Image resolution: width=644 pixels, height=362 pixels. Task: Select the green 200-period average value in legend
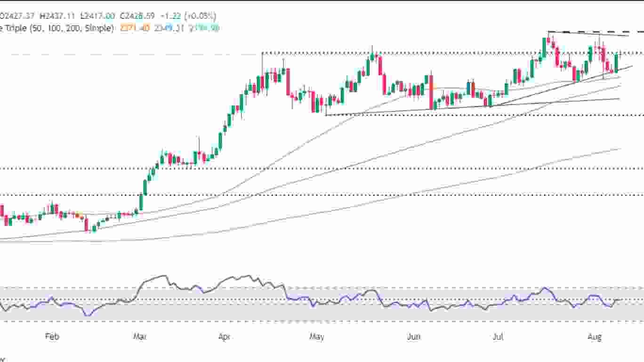[205, 28]
